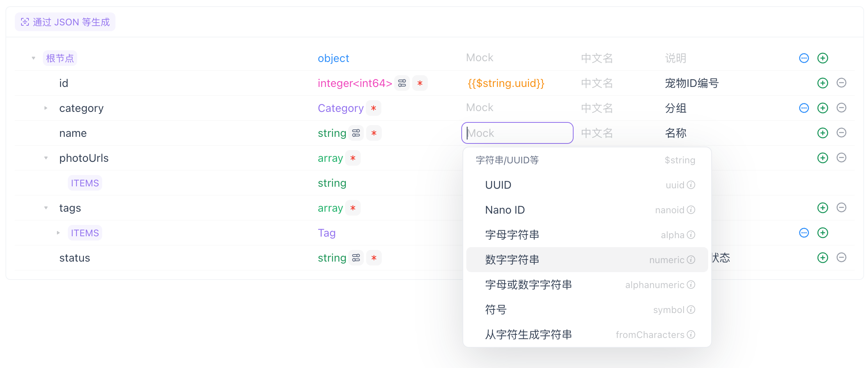Click the Category type reference link

click(x=340, y=108)
